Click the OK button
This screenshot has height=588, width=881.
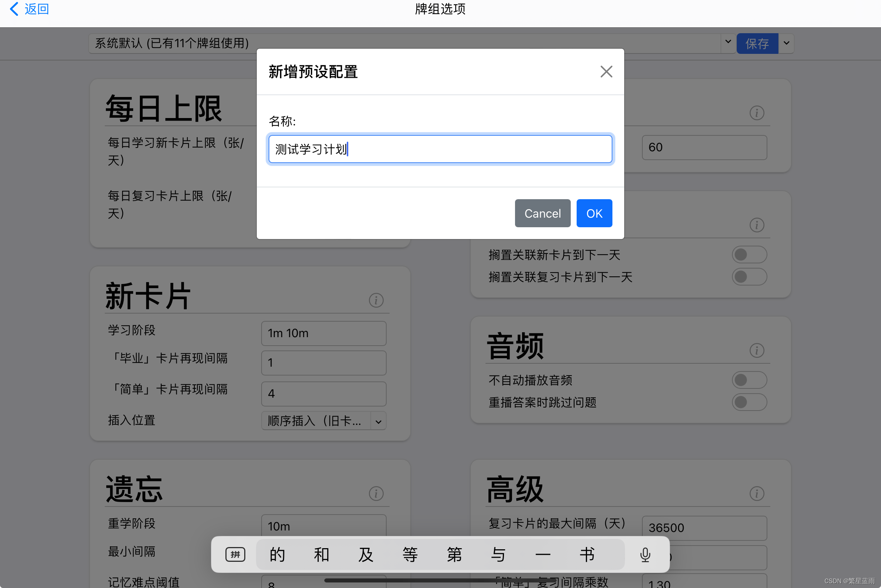coord(594,213)
